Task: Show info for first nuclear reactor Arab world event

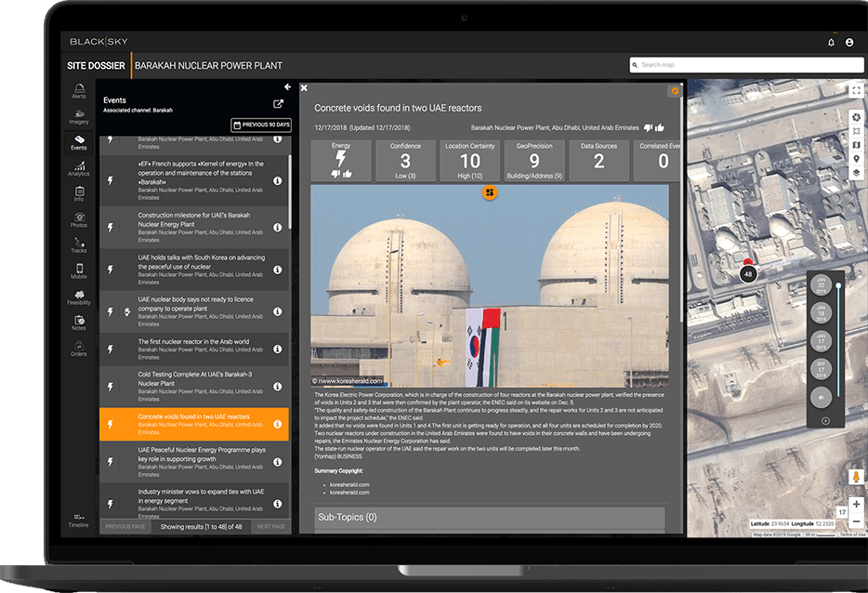Action: [x=278, y=349]
